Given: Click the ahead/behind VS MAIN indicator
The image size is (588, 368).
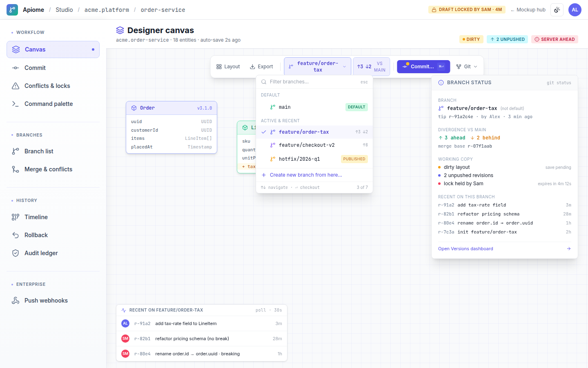Looking at the screenshot, I should pos(371,67).
